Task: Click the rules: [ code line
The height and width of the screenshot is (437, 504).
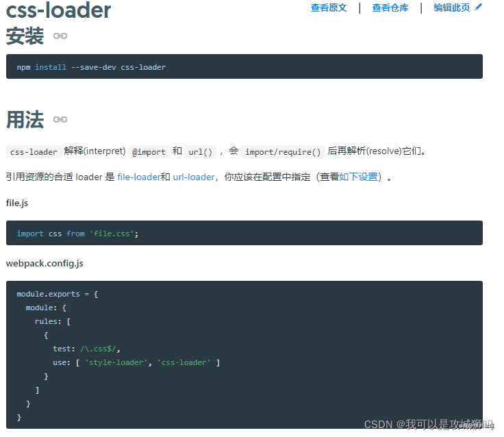Action: click(x=53, y=321)
